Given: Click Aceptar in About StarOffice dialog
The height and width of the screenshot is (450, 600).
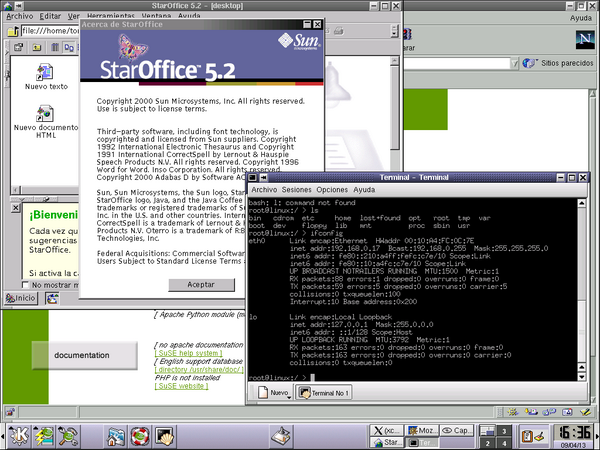Looking at the screenshot, I should click(201, 285).
